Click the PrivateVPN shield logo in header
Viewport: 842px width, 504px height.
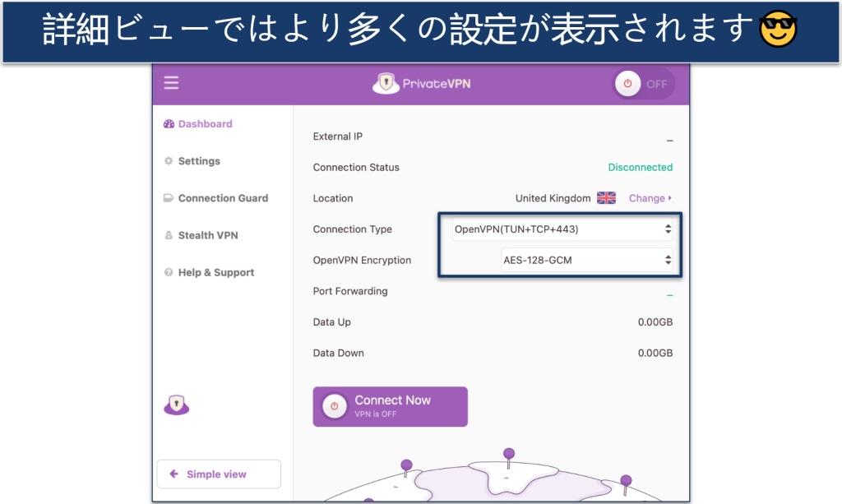pyautogui.click(x=386, y=83)
